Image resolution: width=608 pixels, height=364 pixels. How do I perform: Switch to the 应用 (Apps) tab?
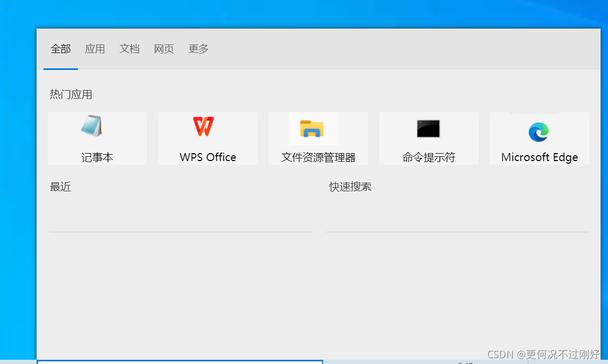(95, 49)
